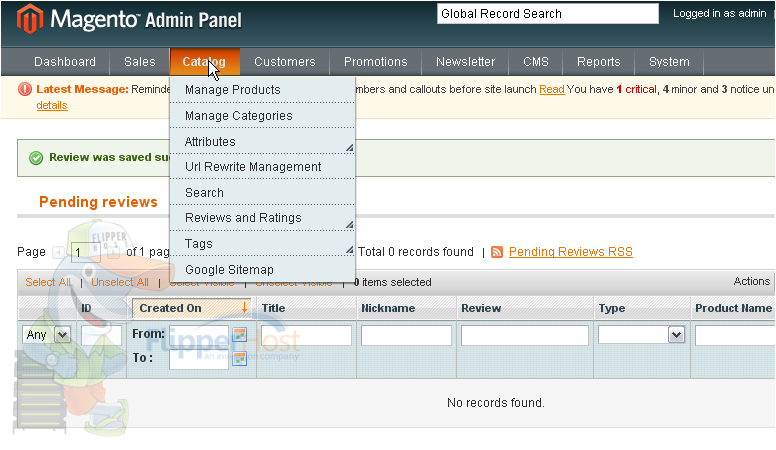This screenshot has width=776, height=450.
Task: Click the Magento logo icon
Action: (x=30, y=19)
